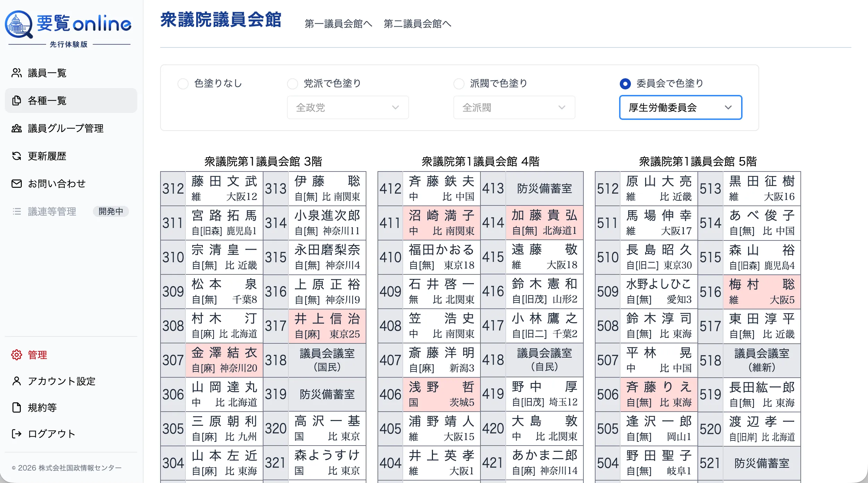Open the 全政党 dropdown

point(348,107)
